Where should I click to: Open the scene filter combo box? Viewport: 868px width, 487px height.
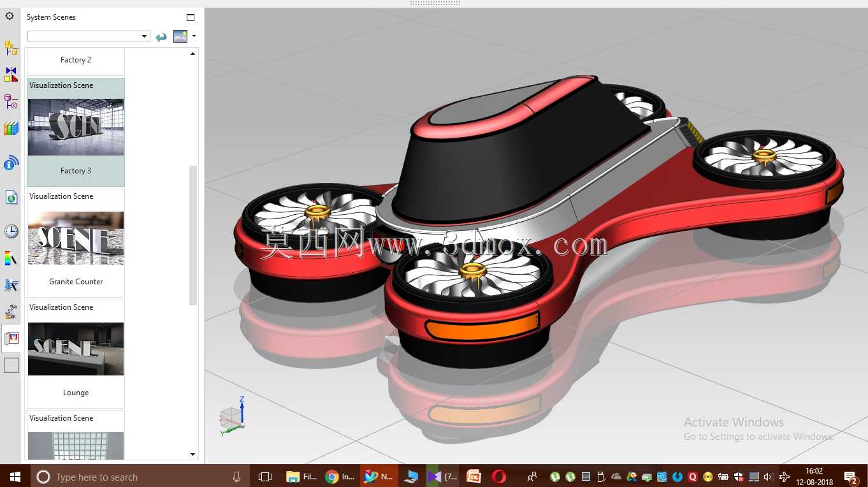tap(89, 36)
